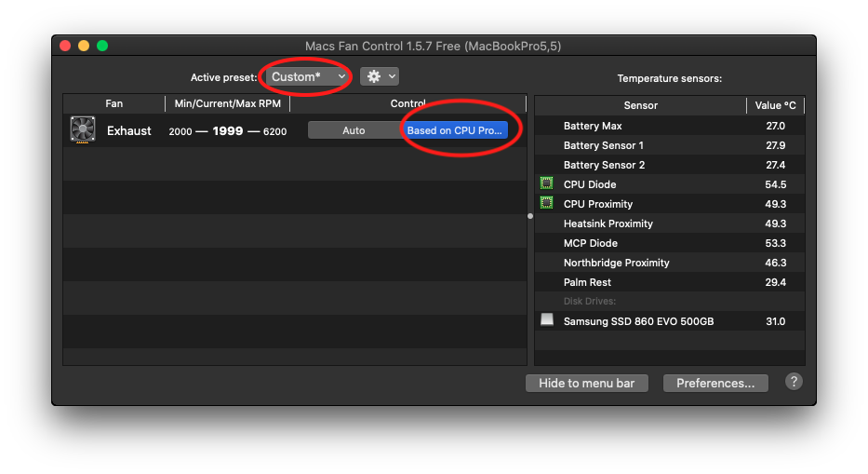Image resolution: width=868 pixels, height=474 pixels.
Task: Click the Fan column header
Action: tap(114, 103)
